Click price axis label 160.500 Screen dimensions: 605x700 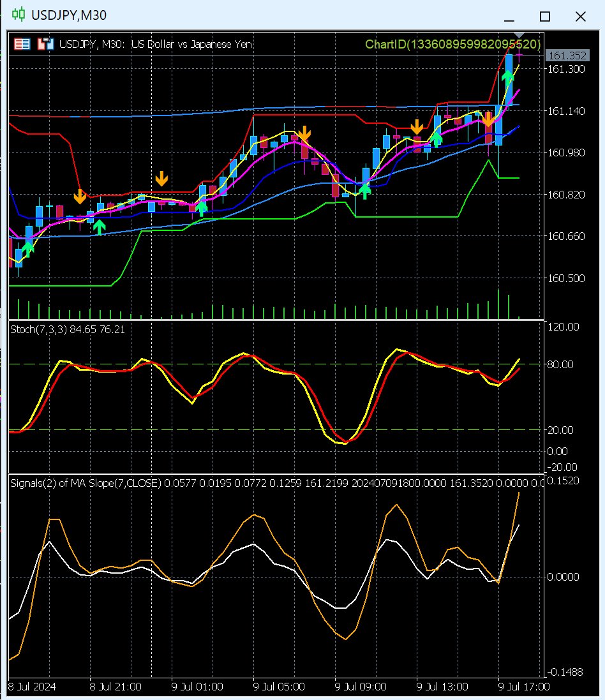(566, 278)
